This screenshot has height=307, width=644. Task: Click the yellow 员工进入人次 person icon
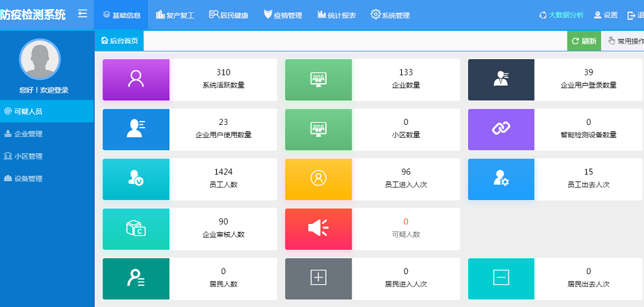click(319, 179)
